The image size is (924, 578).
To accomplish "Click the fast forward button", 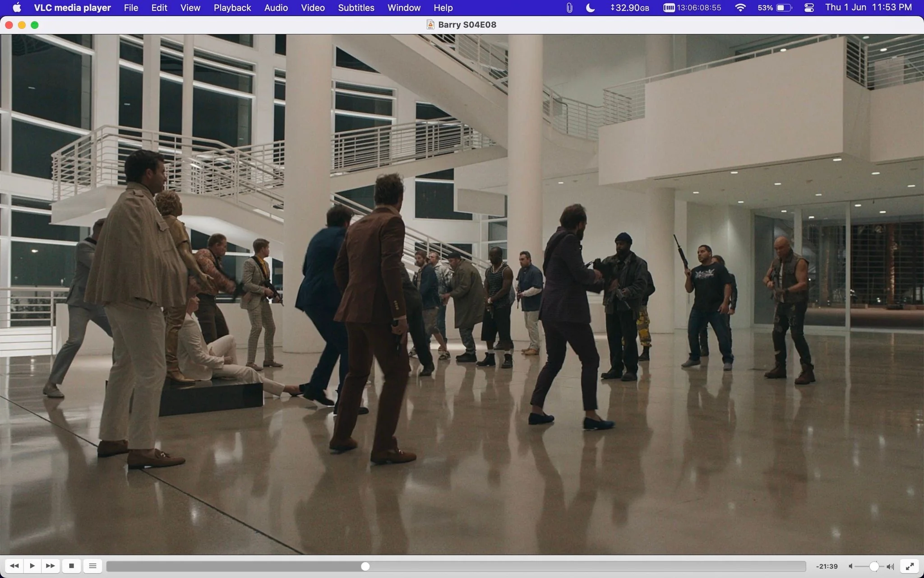I will pyautogui.click(x=51, y=566).
